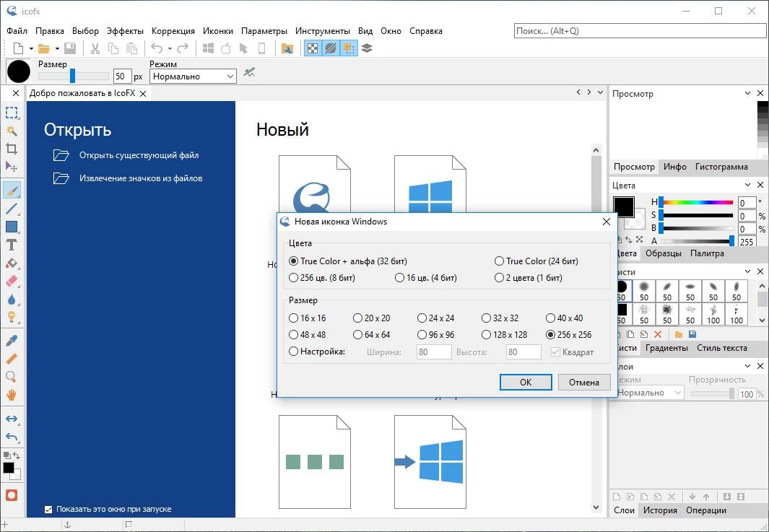This screenshot has height=532, width=769.
Task: Expand the brushes panel options chevron
Action: [747, 271]
